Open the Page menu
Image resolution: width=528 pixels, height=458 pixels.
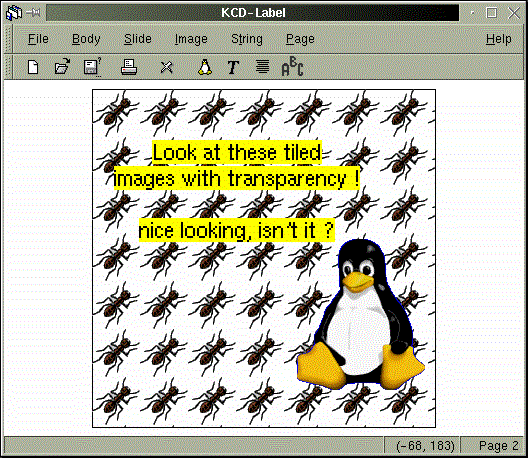300,39
